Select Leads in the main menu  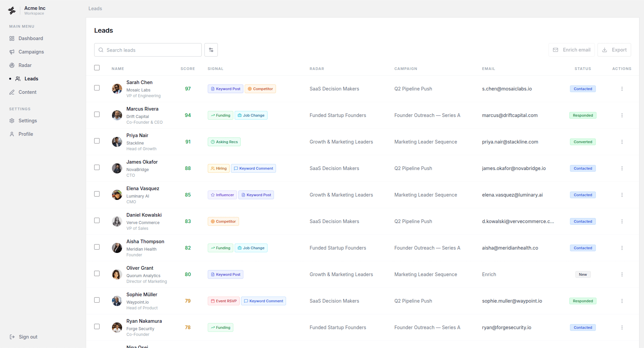31,79
